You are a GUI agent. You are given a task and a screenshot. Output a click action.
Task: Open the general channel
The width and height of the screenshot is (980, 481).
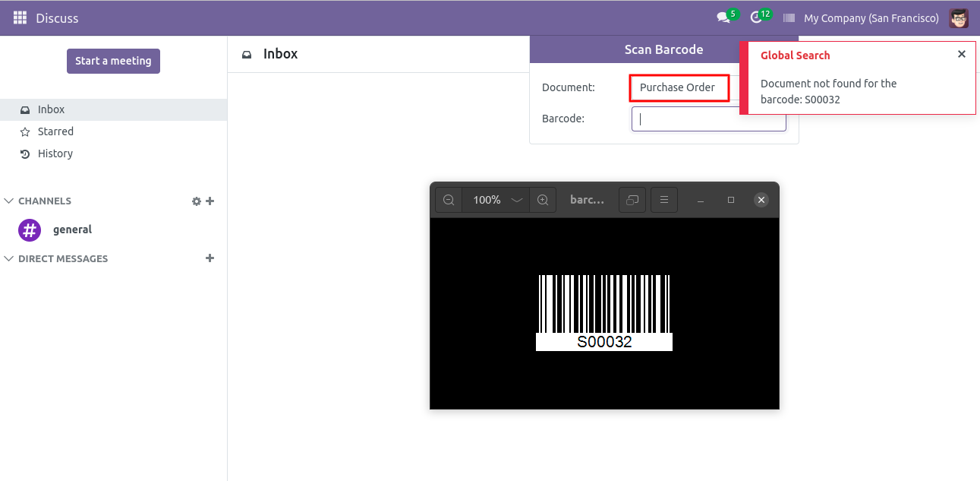tap(72, 229)
